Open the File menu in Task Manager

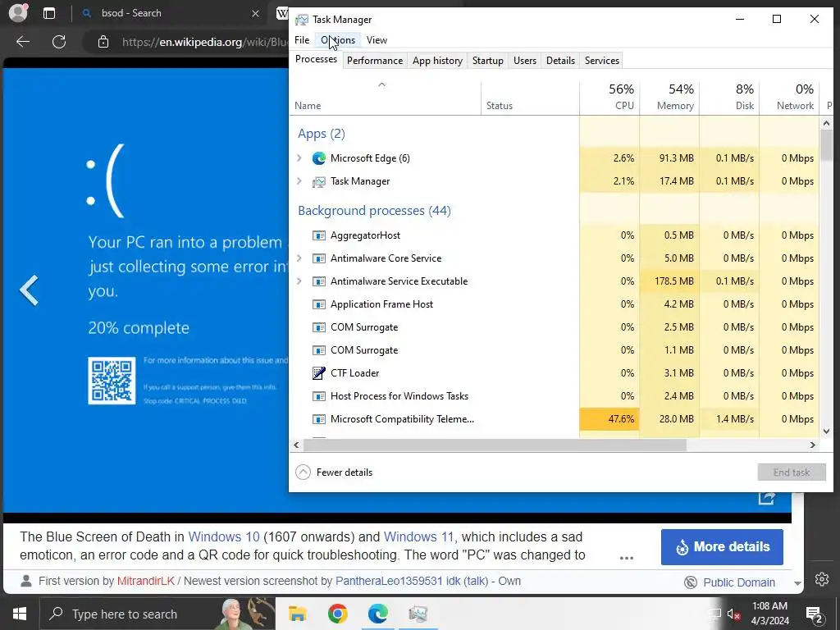point(302,40)
